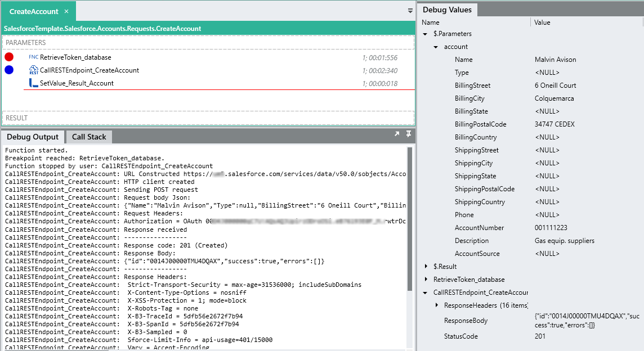Click the 'Sending POST request' log line
644x351 pixels.
click(101, 190)
